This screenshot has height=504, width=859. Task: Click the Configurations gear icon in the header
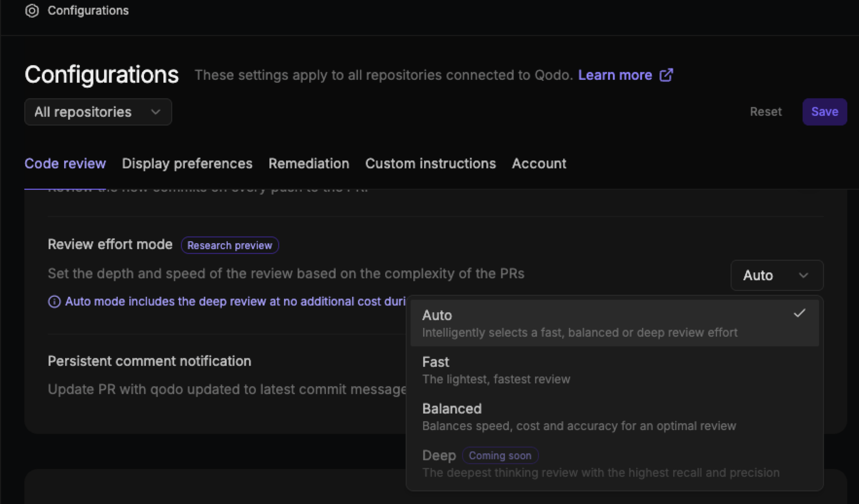click(32, 11)
